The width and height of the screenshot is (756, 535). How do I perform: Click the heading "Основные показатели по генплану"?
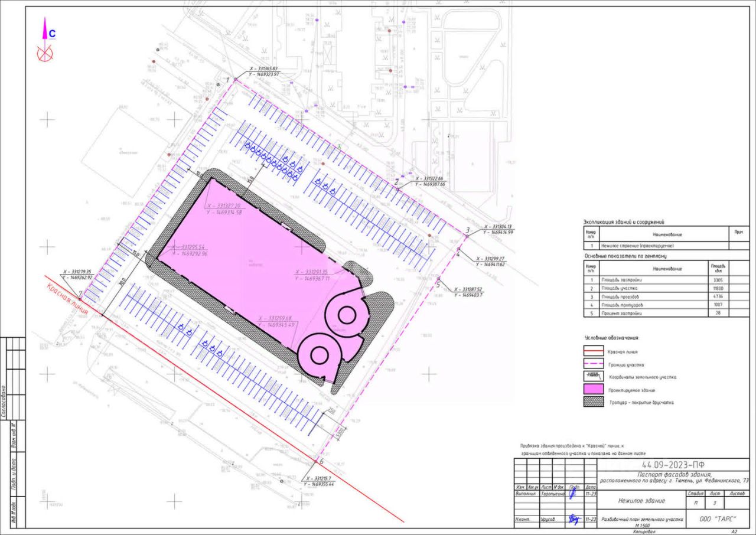click(625, 256)
